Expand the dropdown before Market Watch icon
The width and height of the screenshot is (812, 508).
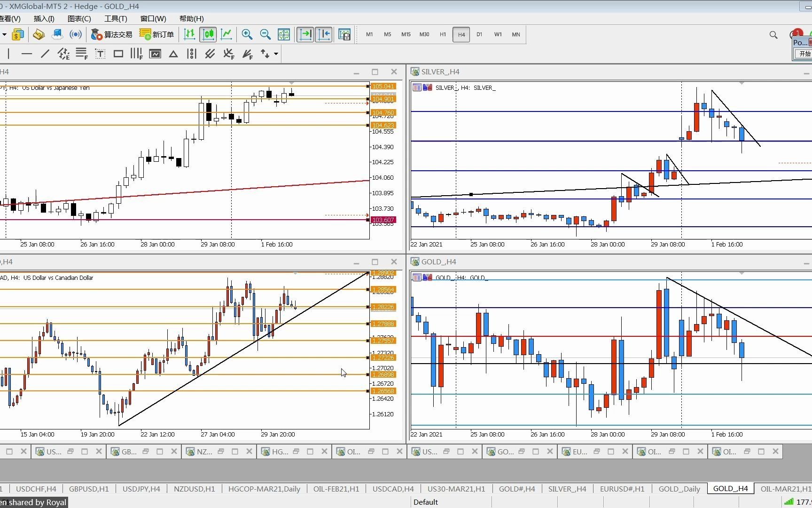pos(4,34)
